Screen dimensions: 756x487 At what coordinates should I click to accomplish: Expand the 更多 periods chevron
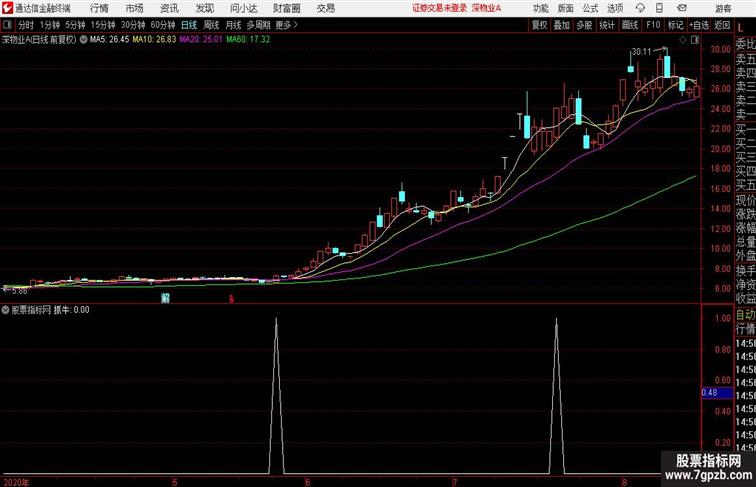296,25
